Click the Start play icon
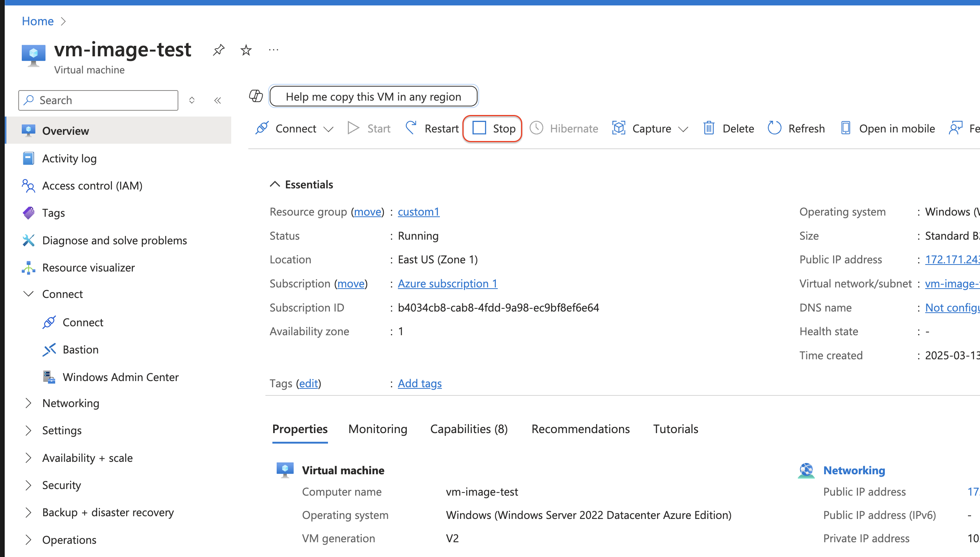The width and height of the screenshot is (980, 557). (x=353, y=128)
